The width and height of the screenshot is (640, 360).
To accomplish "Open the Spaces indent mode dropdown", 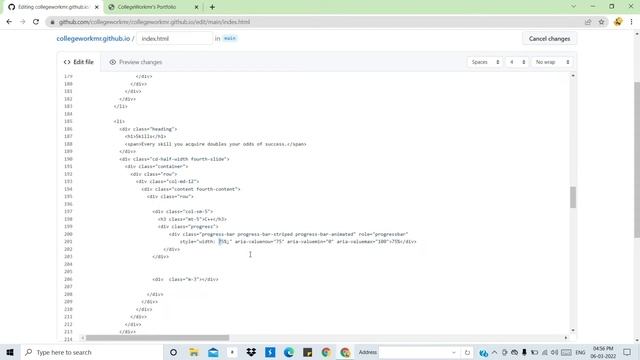I will 485,62.
